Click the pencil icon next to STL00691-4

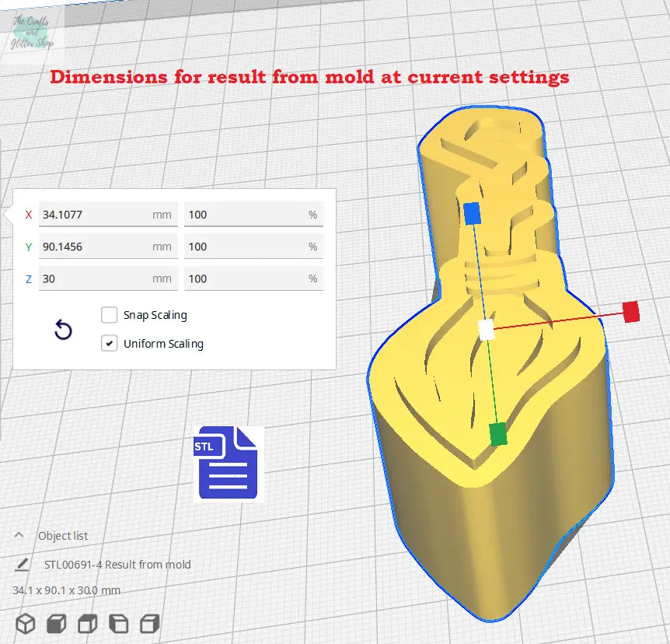(22, 565)
